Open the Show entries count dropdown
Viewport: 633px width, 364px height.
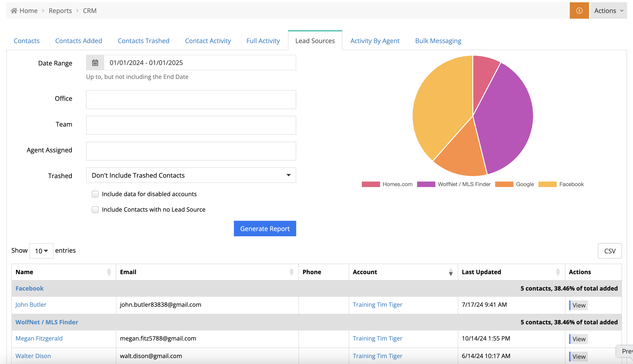[41, 251]
